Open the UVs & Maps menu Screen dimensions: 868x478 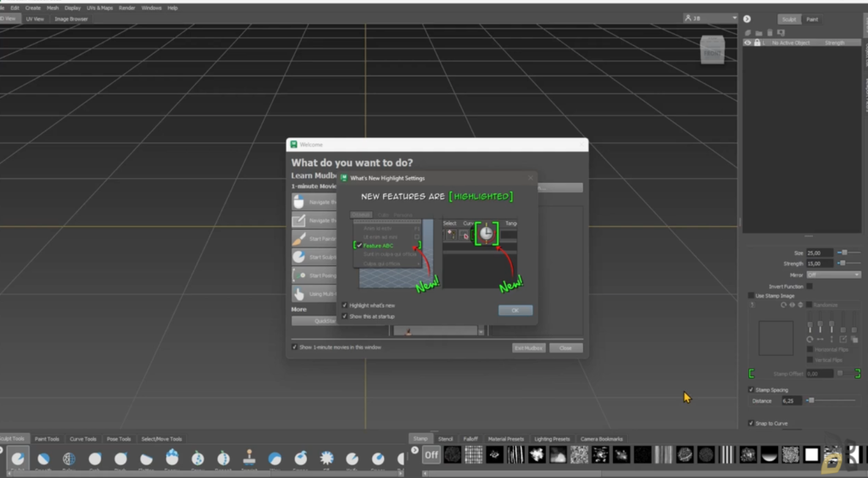100,8
